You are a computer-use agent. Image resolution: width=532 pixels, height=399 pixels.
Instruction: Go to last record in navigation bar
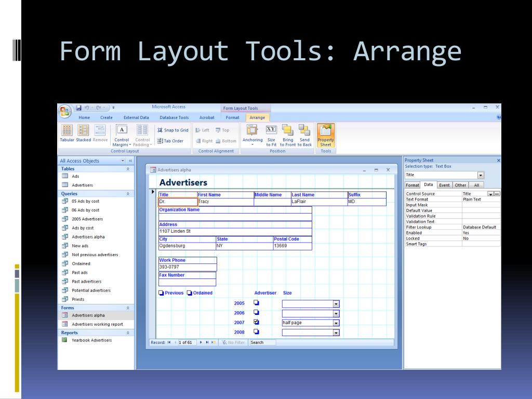pos(207,342)
